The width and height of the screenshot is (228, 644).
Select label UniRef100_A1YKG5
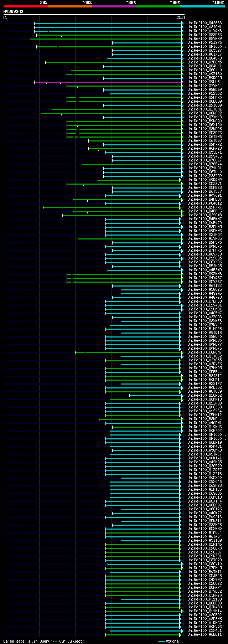(x=204, y=239)
